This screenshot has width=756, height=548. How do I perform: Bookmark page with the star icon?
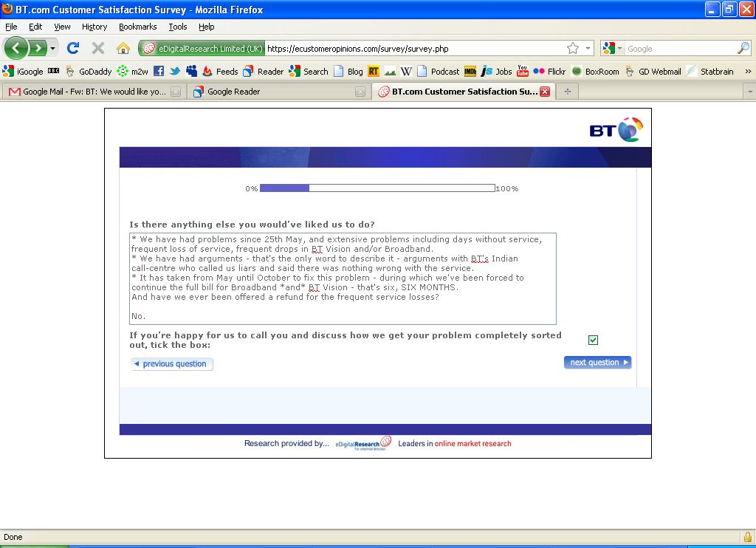(573, 49)
